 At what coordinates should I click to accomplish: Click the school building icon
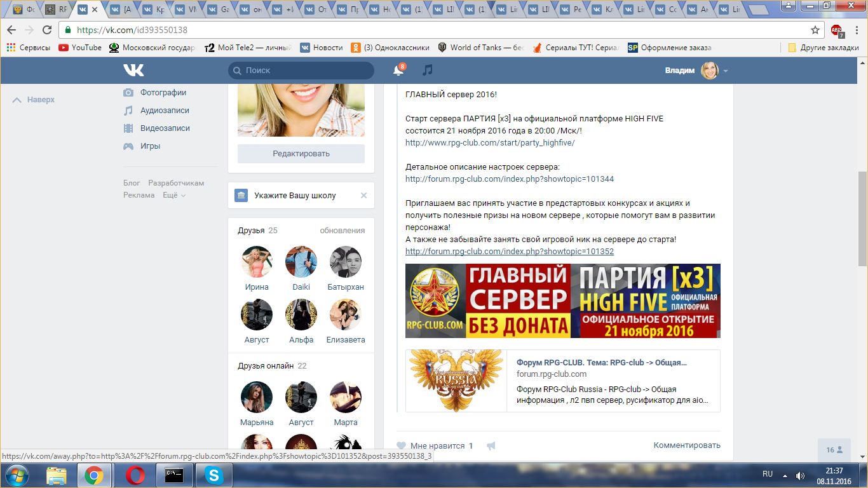241,195
